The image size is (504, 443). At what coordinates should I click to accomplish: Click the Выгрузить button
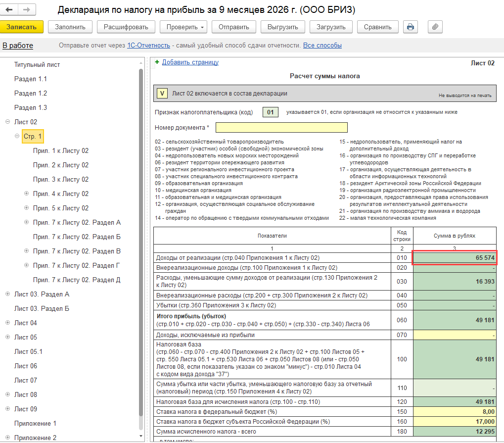click(283, 27)
